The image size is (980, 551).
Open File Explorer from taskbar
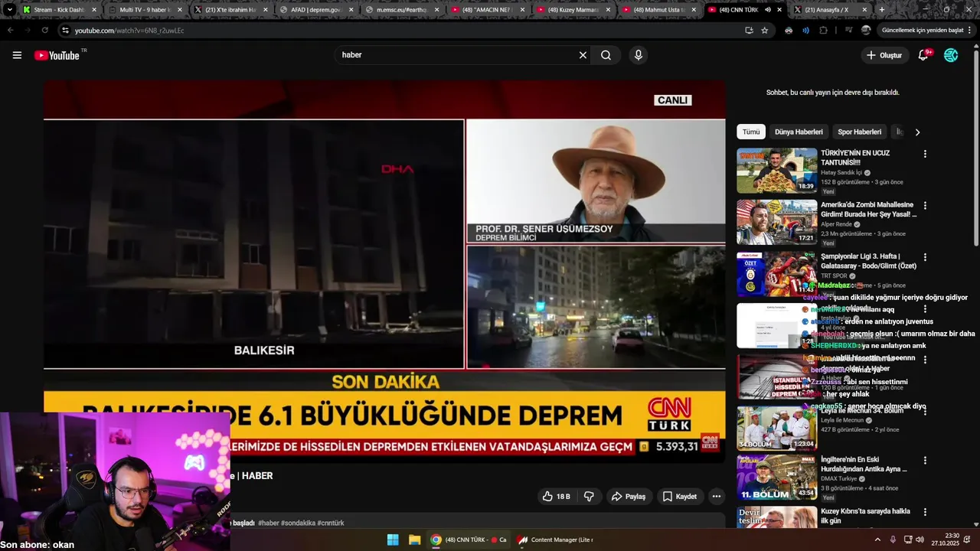[414, 540]
